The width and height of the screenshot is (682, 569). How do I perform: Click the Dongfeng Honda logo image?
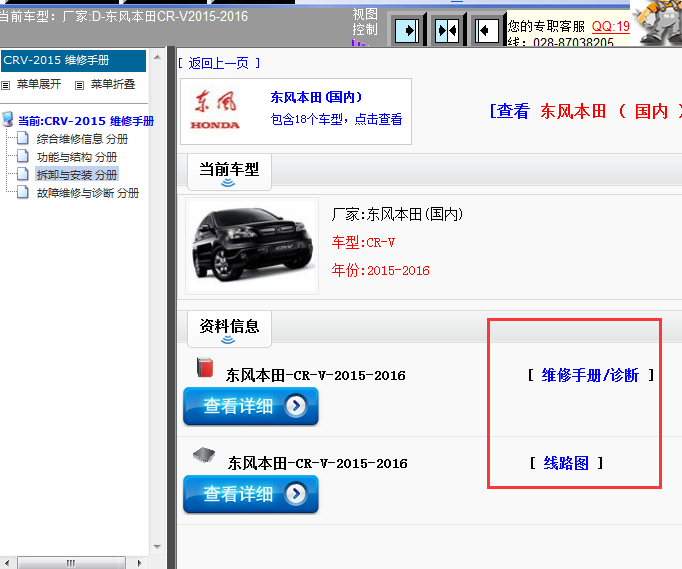point(215,110)
